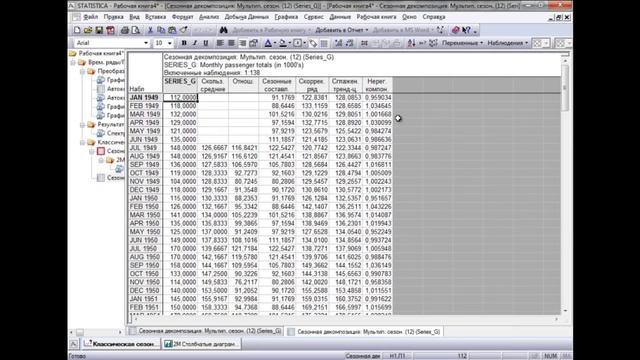Toggle Underline formatting

pyautogui.click(x=206, y=43)
